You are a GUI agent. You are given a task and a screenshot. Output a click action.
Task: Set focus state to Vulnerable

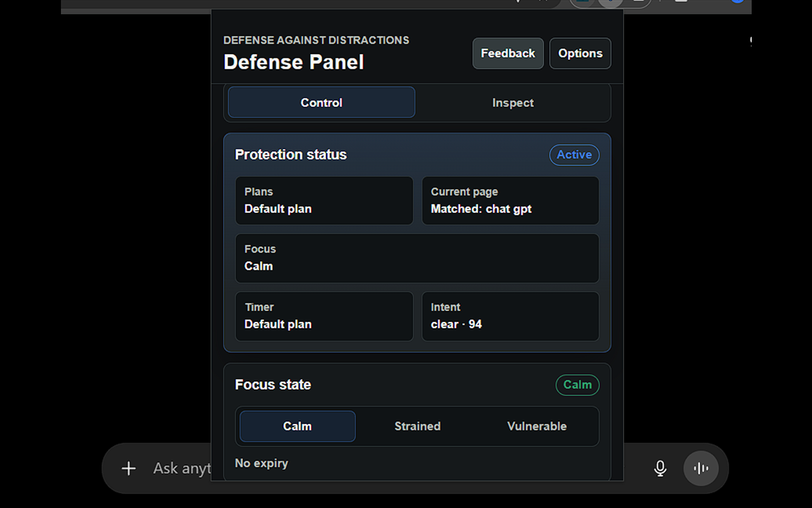(x=537, y=426)
